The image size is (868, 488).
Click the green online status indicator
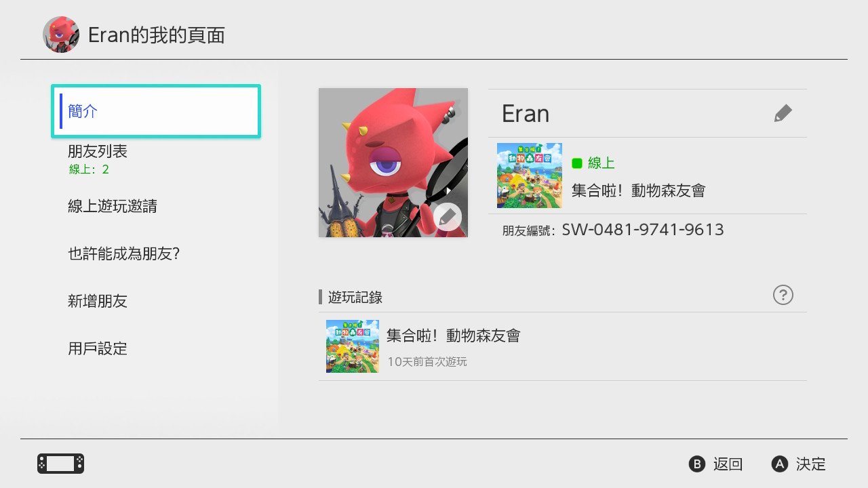(577, 163)
